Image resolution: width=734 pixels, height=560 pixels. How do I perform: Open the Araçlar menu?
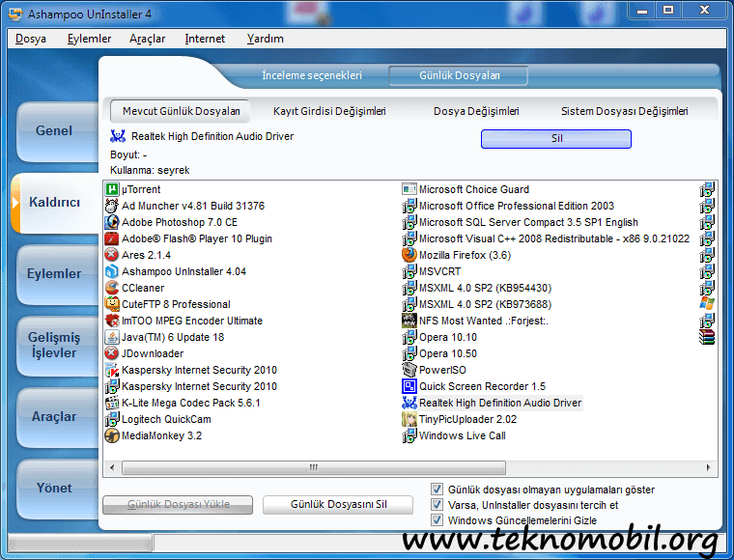tap(148, 39)
